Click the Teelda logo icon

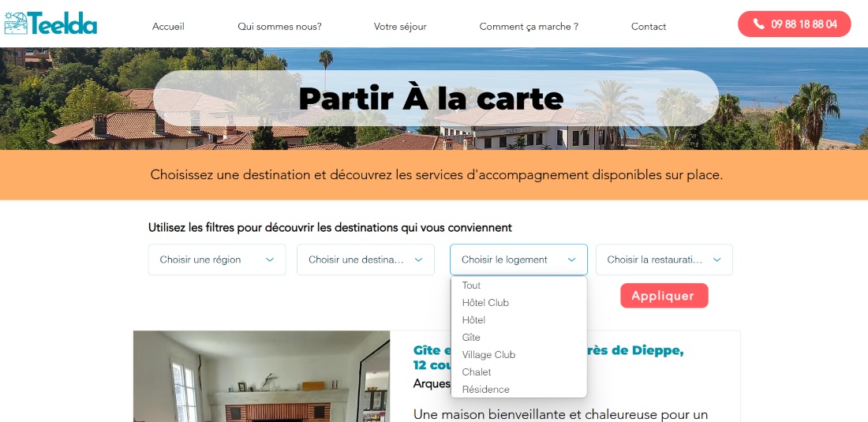coord(15,23)
